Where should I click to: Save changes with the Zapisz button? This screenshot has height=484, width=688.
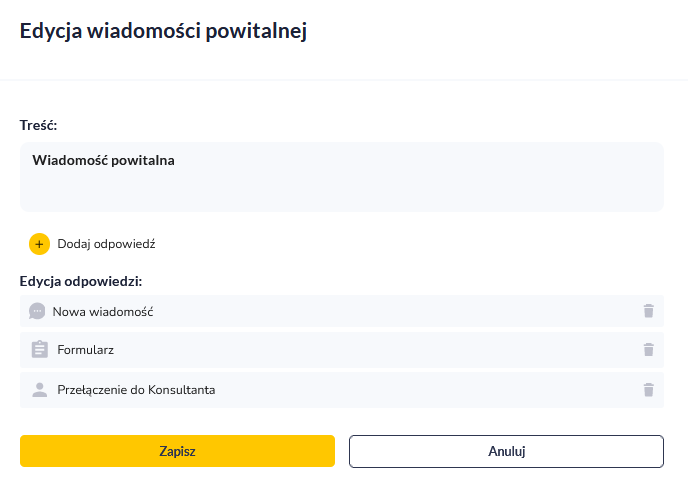pos(177,451)
